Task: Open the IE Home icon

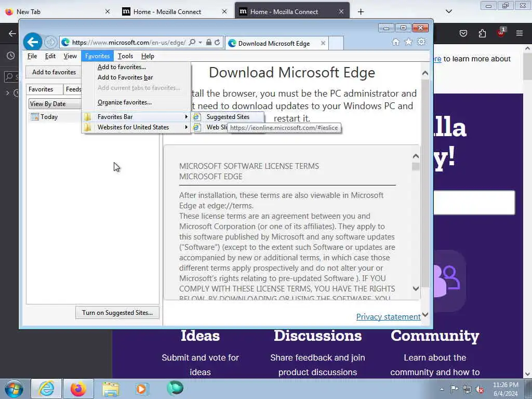Action: pos(395,42)
